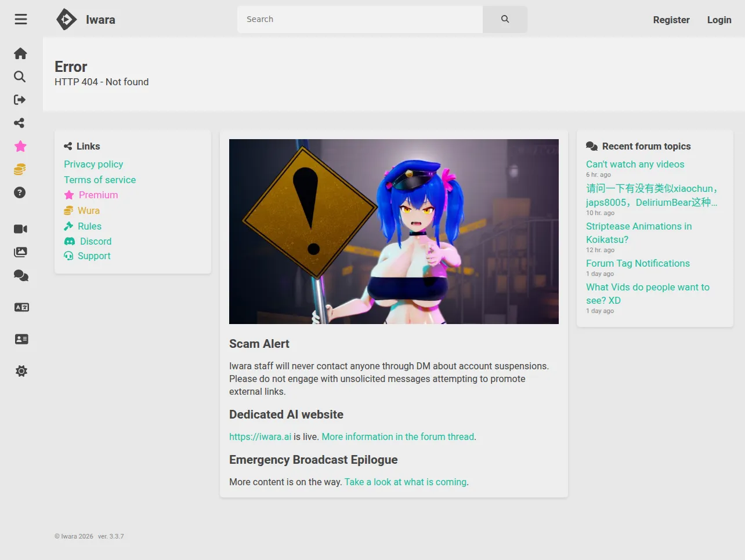
Task: Open 'What Vids do people want to see? XD'
Action: pyautogui.click(x=648, y=293)
